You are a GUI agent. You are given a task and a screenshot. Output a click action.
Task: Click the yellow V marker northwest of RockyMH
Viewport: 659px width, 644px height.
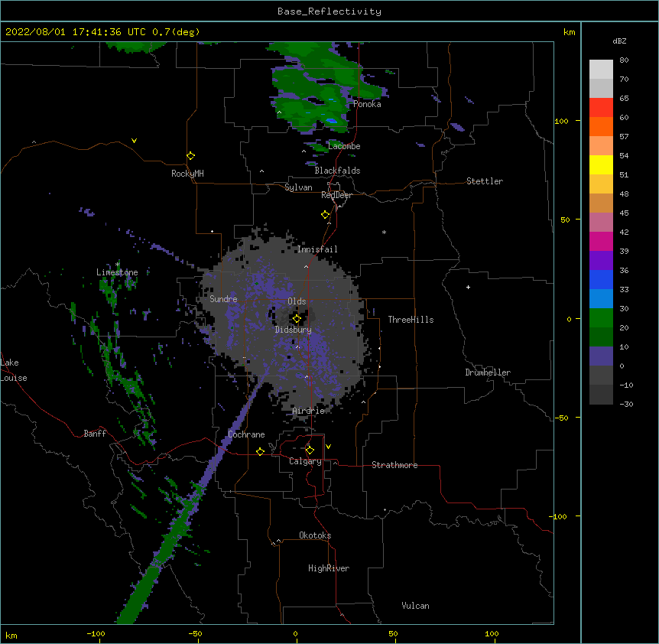(134, 141)
